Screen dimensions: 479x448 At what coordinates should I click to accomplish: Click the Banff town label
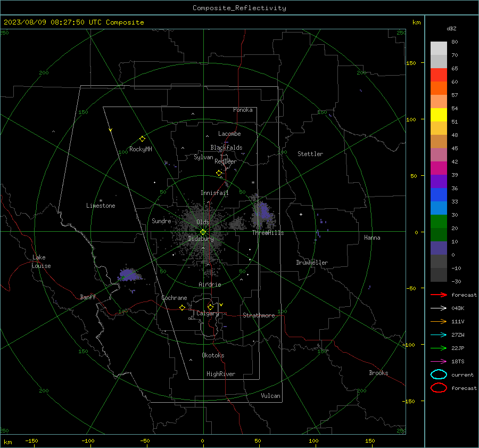[88, 297]
